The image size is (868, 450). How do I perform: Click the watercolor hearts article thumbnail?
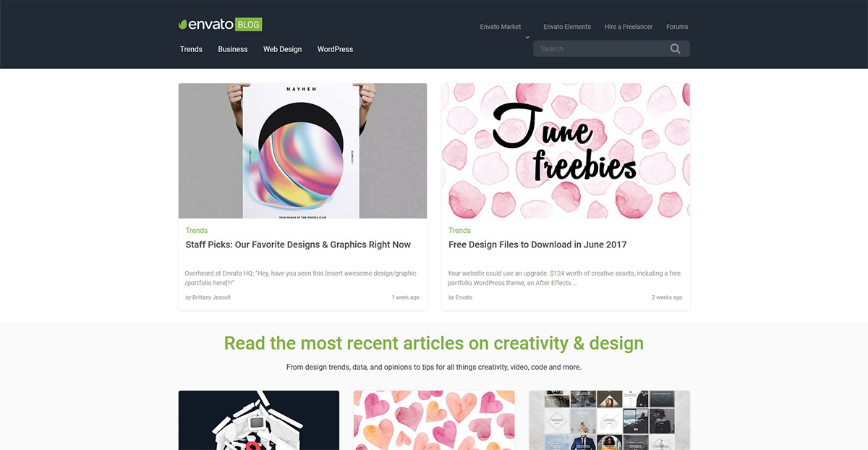click(x=434, y=420)
